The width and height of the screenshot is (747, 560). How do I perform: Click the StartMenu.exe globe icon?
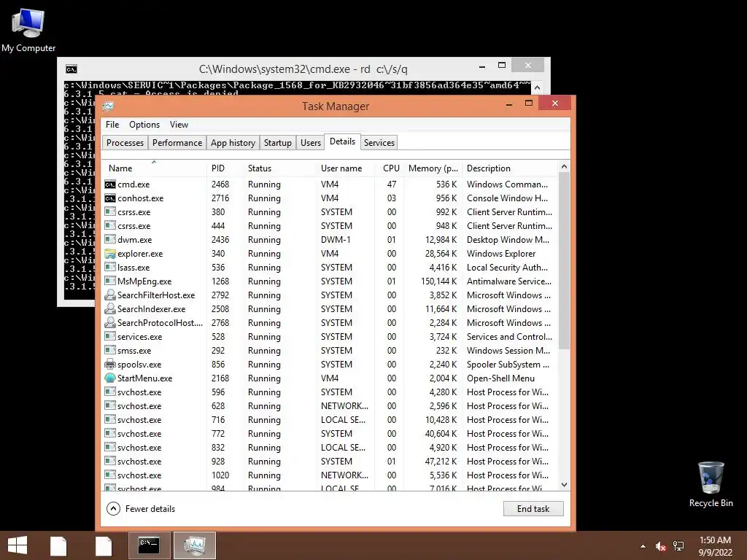(x=110, y=378)
